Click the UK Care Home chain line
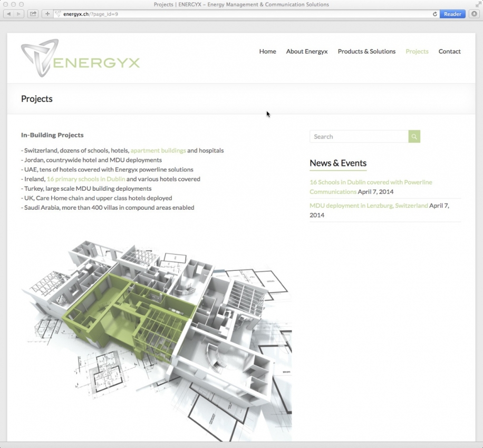Screen dimensions: 483x448 click(96, 198)
